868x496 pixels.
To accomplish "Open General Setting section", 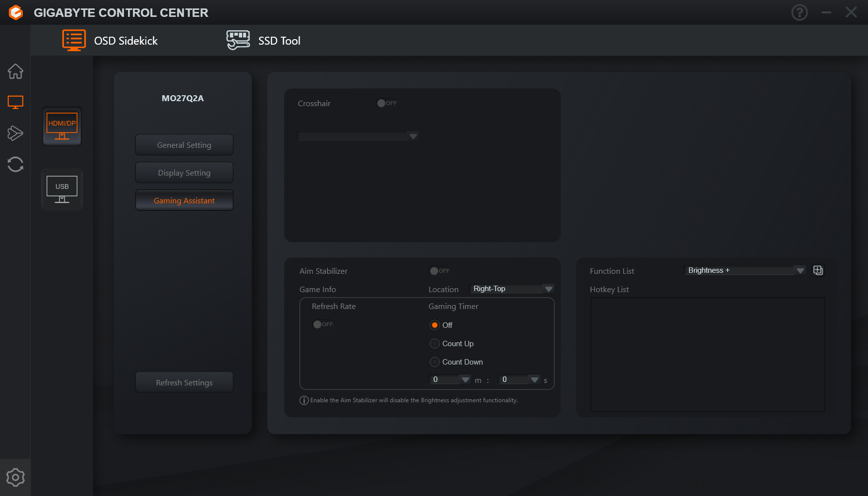I will 184,145.
